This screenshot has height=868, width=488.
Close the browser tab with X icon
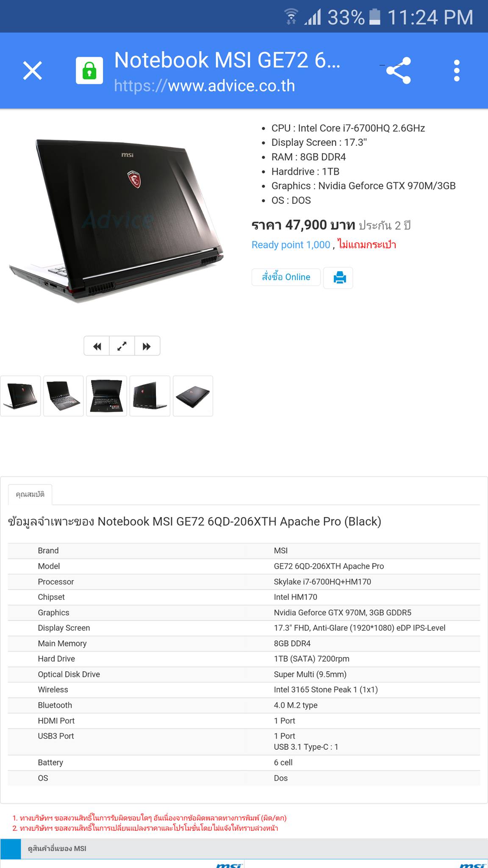[x=33, y=70]
